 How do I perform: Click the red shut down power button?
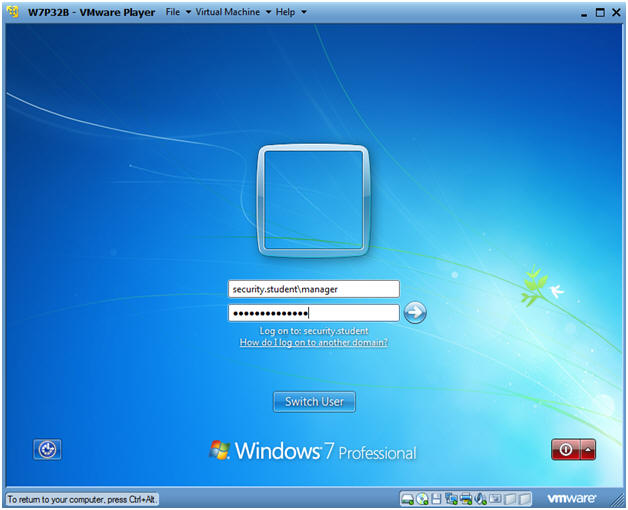click(x=565, y=449)
